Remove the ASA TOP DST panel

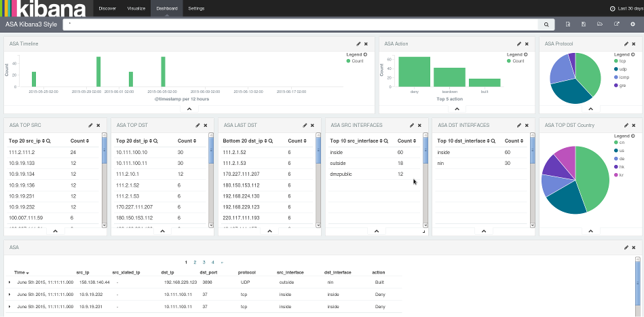pyautogui.click(x=206, y=126)
